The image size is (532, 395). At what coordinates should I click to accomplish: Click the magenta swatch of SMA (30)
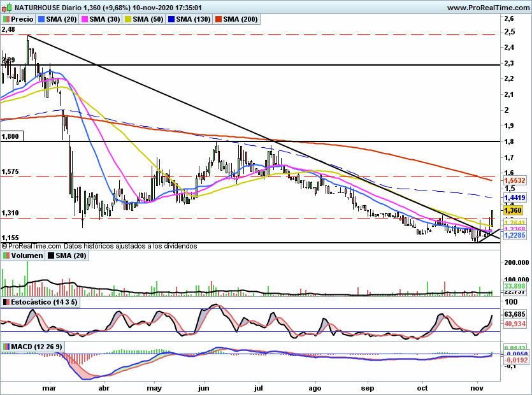tap(85, 19)
